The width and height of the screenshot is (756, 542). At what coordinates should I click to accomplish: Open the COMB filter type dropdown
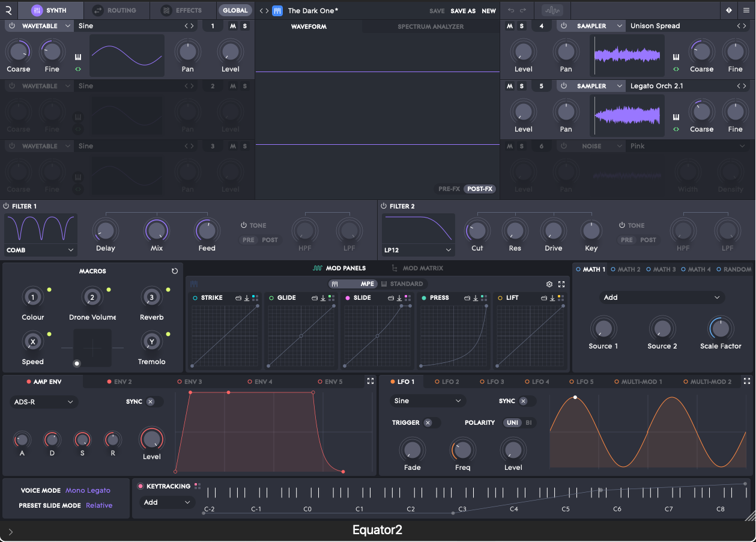coord(40,250)
